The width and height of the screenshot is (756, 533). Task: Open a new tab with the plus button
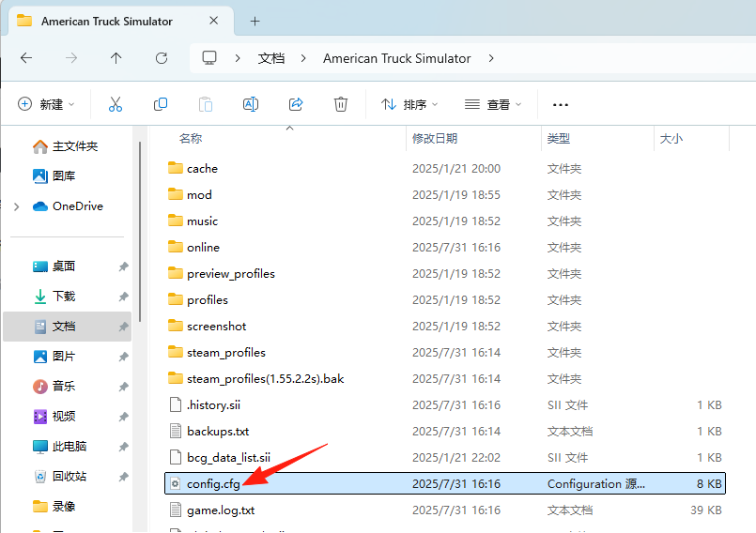pos(255,22)
